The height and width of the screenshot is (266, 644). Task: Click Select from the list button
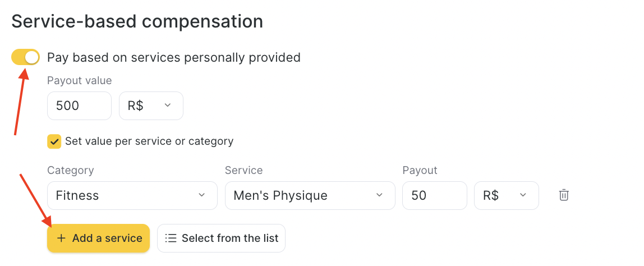[222, 238]
